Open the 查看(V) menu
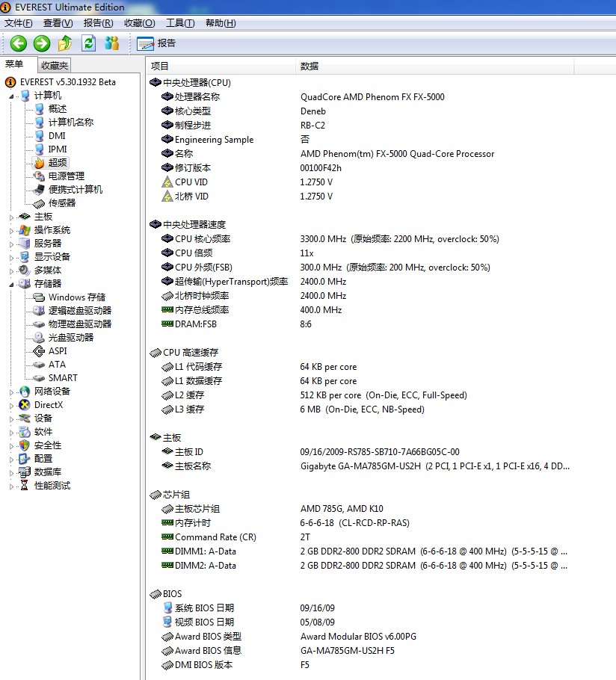The image size is (616, 680). tap(58, 23)
